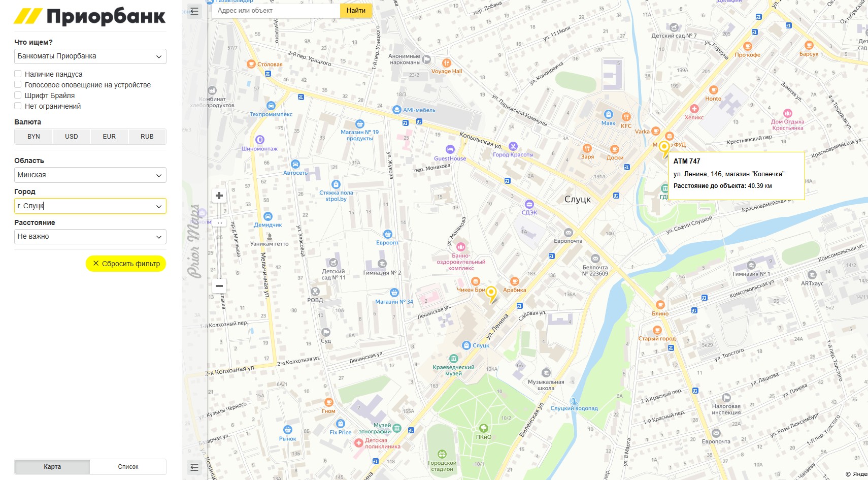
Task: Select the yellow ATM pin near Чикен Бри
Action: pos(491,294)
